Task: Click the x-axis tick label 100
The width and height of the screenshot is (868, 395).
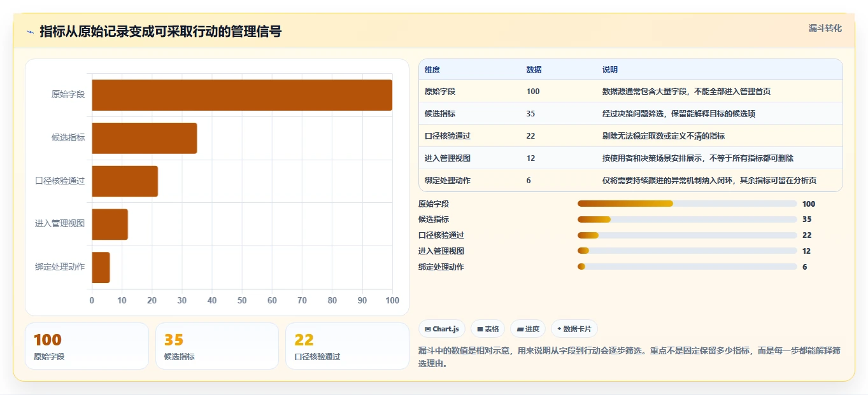Action: point(392,300)
